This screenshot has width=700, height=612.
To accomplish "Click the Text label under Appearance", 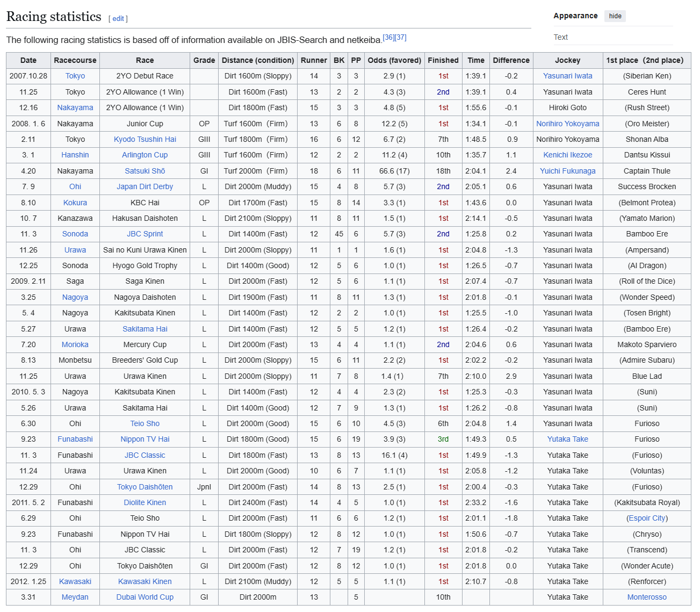I will point(561,37).
